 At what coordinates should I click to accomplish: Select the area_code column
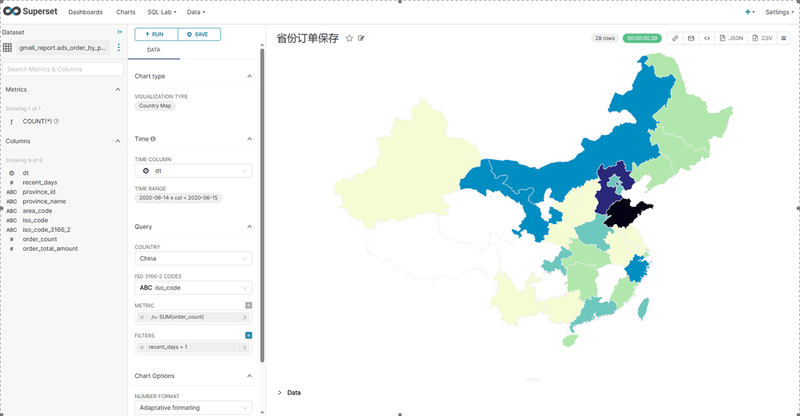37,211
